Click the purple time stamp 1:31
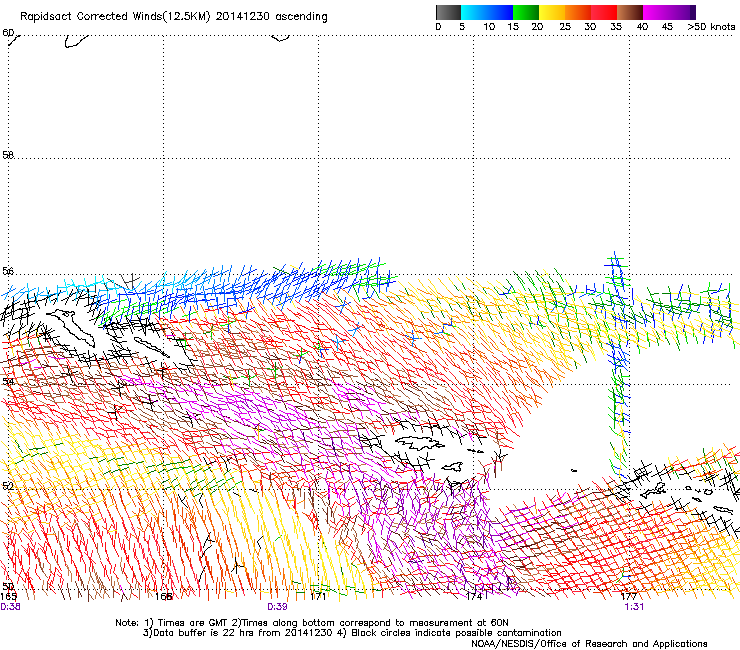The width and height of the screenshot is (740, 650). pyautogui.click(x=634, y=607)
